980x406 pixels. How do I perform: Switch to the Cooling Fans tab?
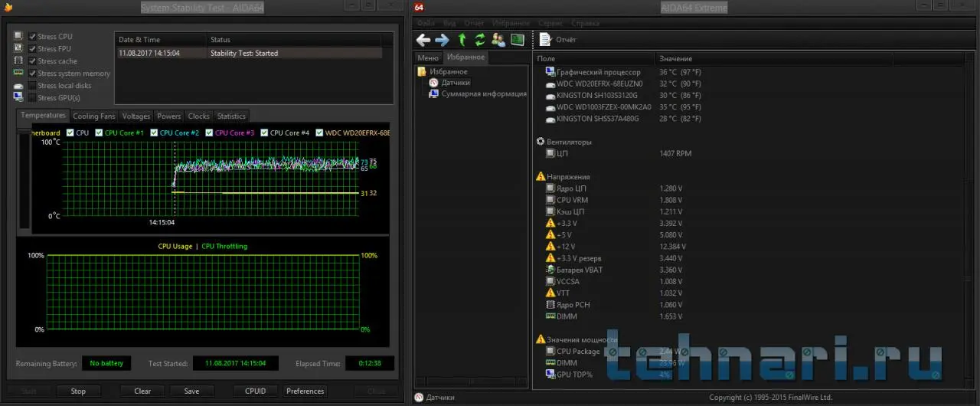click(x=94, y=116)
